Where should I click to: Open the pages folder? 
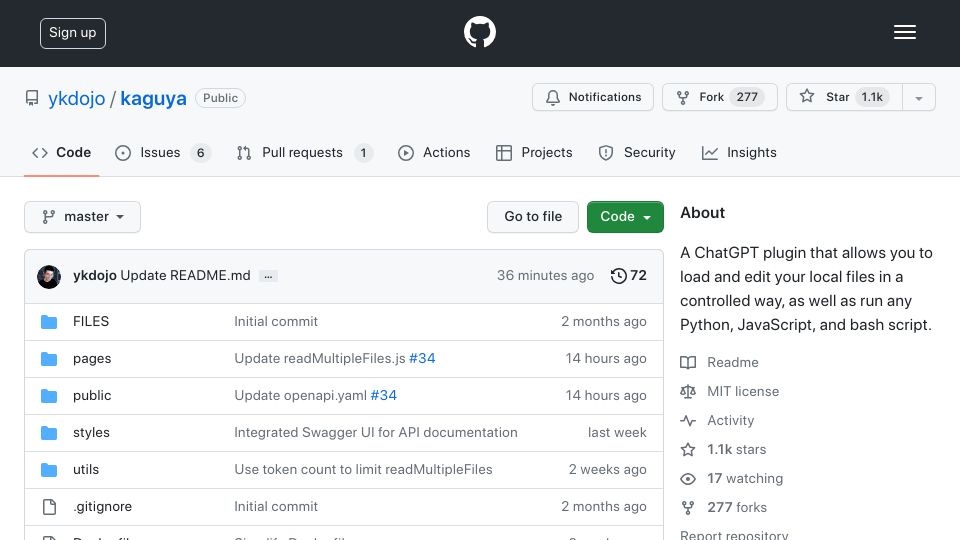pyautogui.click(x=92, y=359)
